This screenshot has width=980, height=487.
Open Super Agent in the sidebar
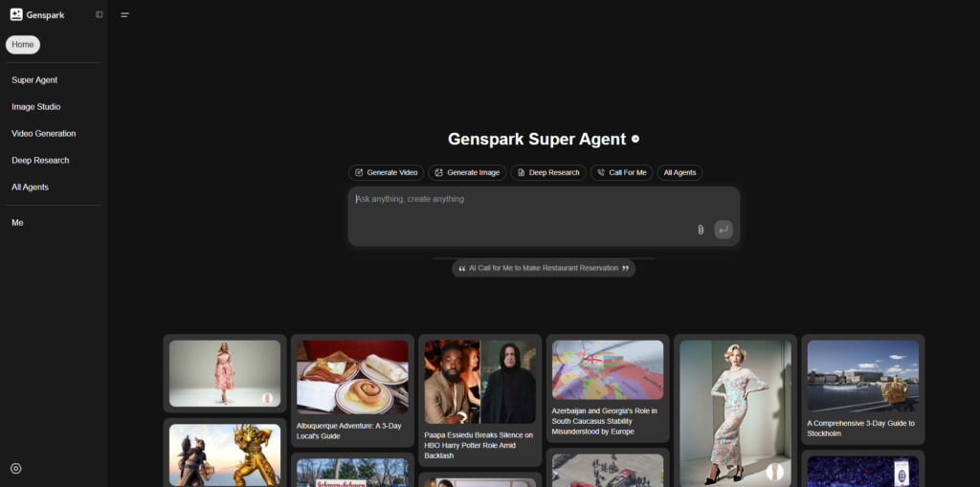34,80
